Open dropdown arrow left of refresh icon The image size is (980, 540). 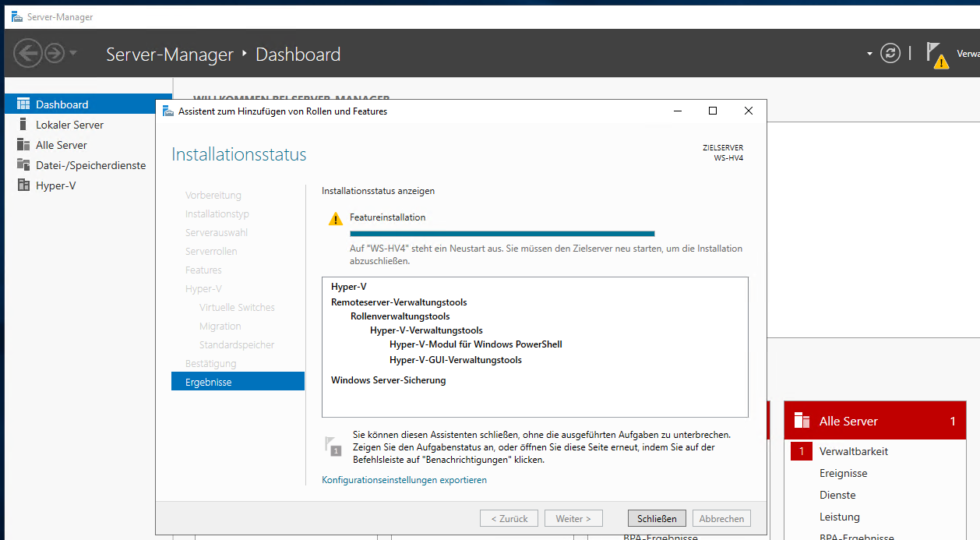tap(869, 54)
